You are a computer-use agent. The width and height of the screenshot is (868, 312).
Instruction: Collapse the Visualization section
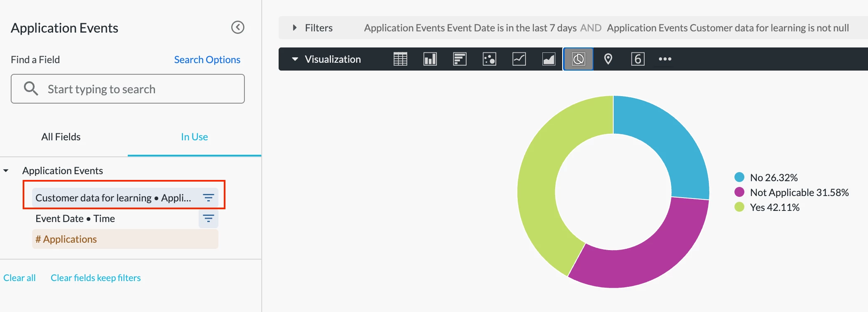[x=295, y=59]
